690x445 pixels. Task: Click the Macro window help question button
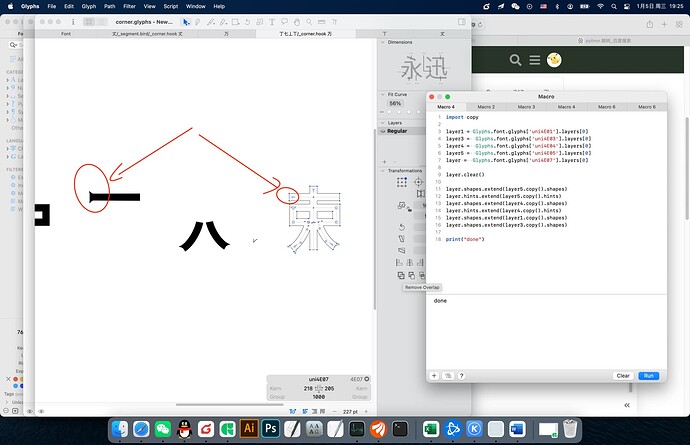(461, 376)
